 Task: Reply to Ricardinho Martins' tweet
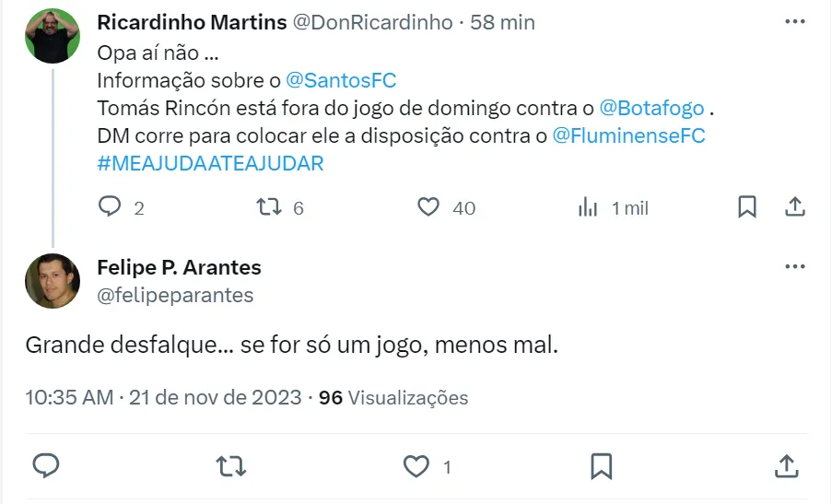[x=111, y=207]
